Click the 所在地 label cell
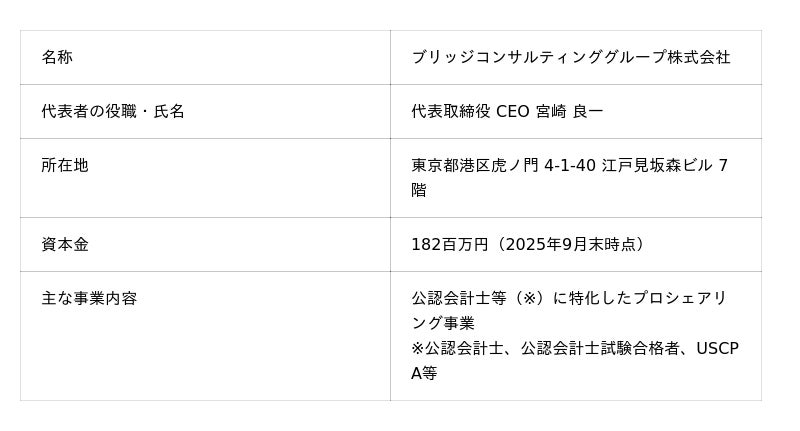Screen dimensions: 800x431 [x=65, y=166]
